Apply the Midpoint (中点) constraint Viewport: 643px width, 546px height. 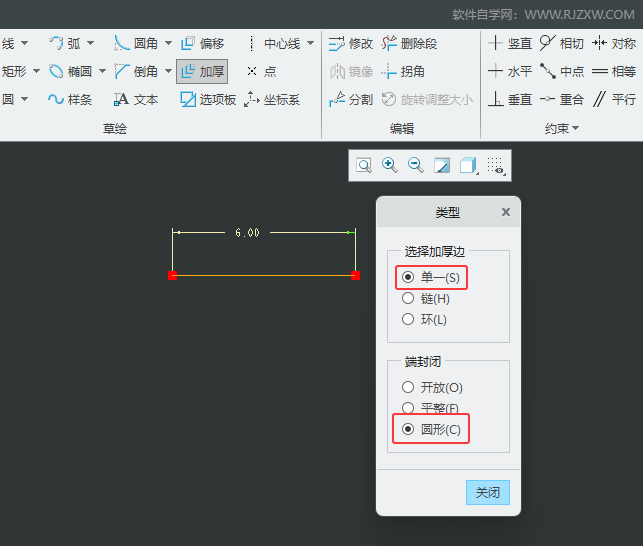pos(562,71)
